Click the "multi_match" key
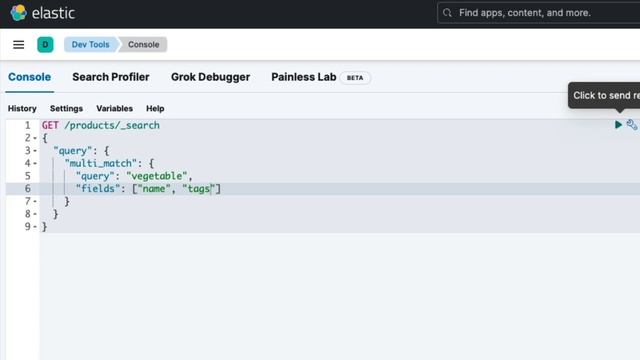The image size is (640, 360). (x=100, y=163)
